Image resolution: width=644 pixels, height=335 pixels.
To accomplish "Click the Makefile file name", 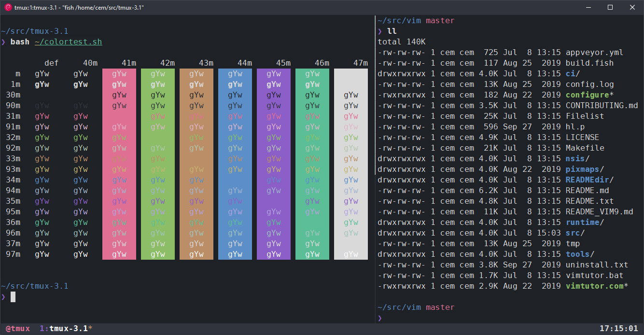I will pos(585,148).
